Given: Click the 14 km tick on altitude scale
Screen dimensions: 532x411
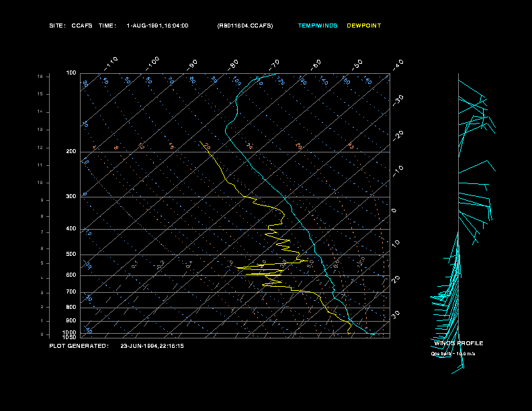Looking at the screenshot, I should (x=40, y=112).
